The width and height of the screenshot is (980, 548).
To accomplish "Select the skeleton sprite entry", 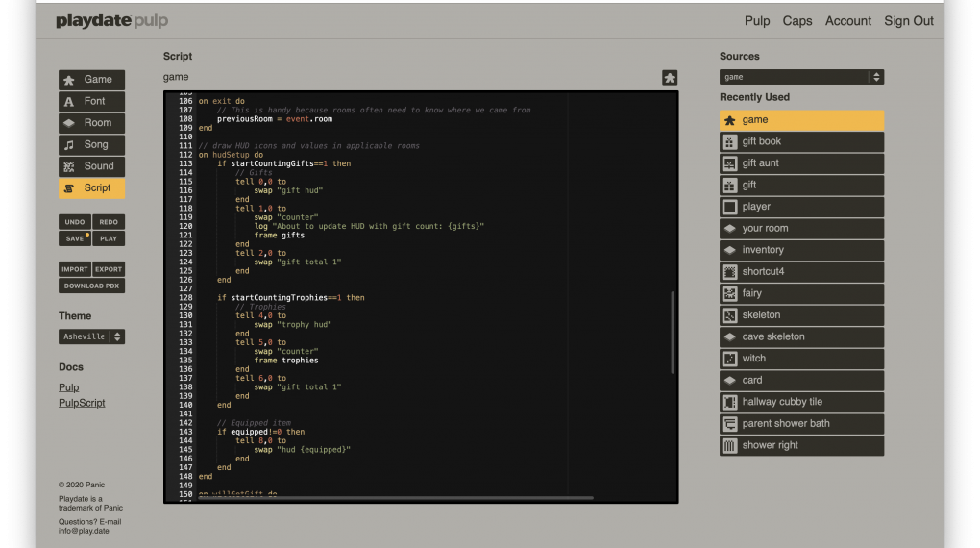I will click(x=801, y=315).
